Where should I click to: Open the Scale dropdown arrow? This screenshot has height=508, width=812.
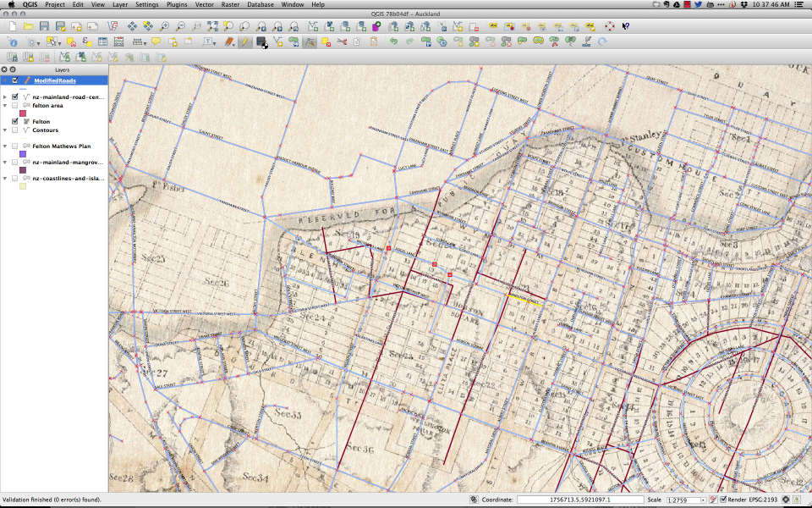coord(703,500)
